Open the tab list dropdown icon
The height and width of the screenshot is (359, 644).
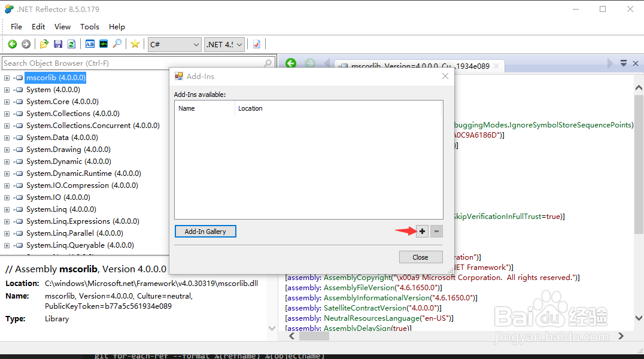[x=624, y=63]
